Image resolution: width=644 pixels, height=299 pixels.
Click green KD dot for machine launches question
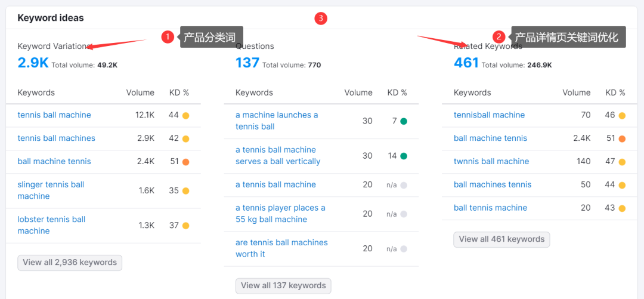(404, 121)
